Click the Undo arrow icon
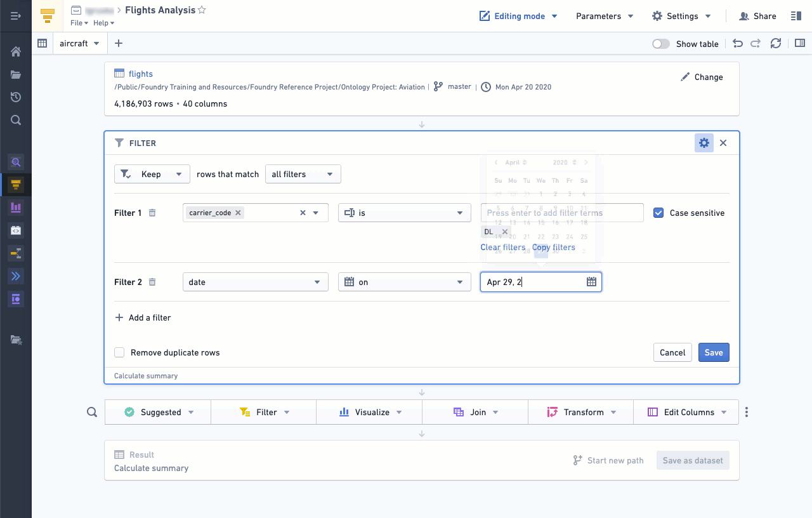 (738, 44)
